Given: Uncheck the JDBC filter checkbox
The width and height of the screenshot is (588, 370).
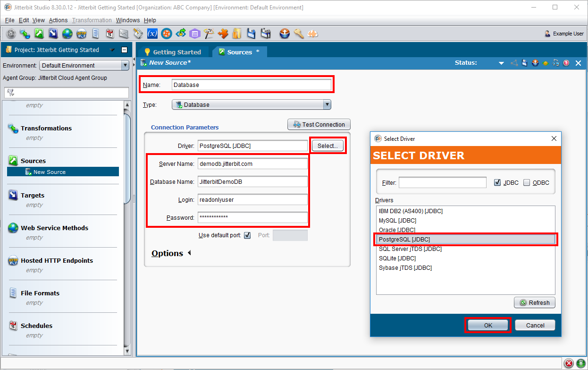Looking at the screenshot, I should point(497,183).
